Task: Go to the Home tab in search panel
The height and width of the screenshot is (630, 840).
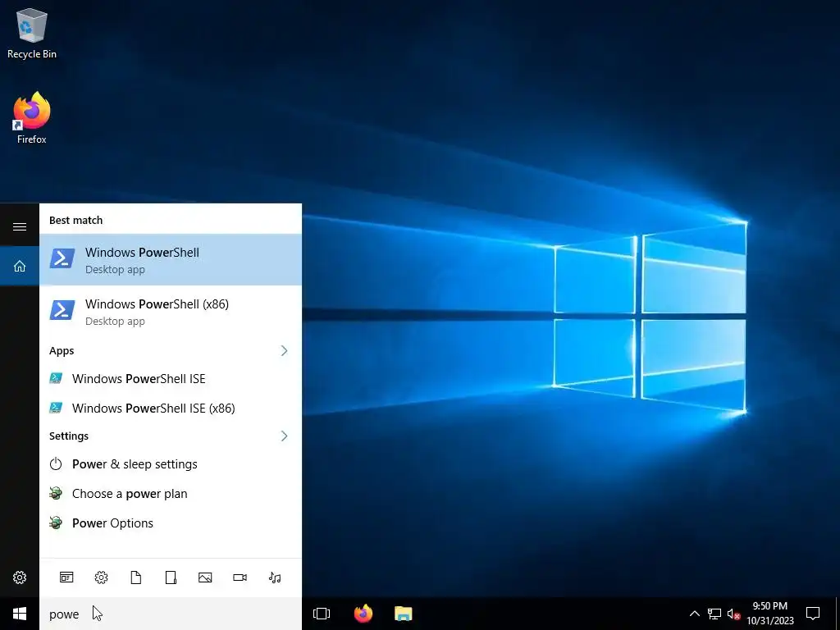Action: (x=20, y=266)
